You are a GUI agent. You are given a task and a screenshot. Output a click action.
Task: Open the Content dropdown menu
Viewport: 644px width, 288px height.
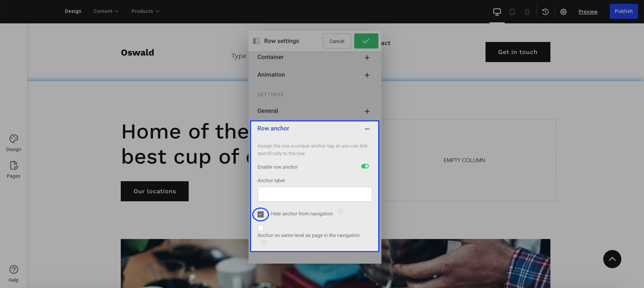coord(106,11)
